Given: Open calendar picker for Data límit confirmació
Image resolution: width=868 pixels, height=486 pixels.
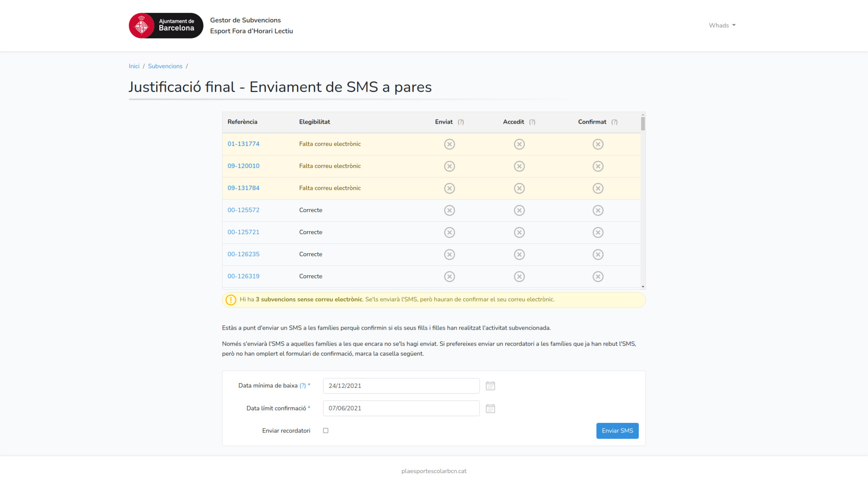Looking at the screenshot, I should click(490, 408).
